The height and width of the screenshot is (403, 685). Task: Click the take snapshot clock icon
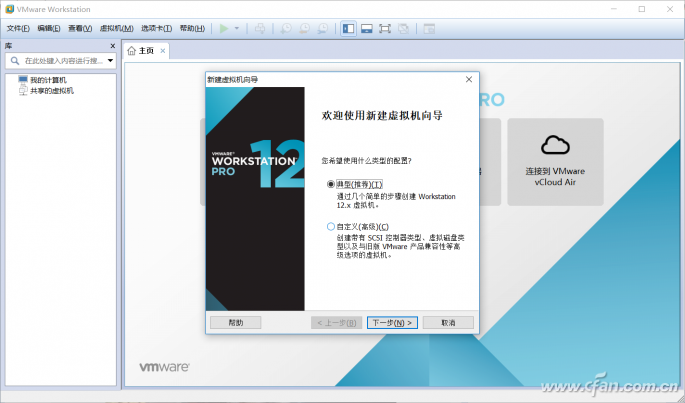[x=286, y=29]
